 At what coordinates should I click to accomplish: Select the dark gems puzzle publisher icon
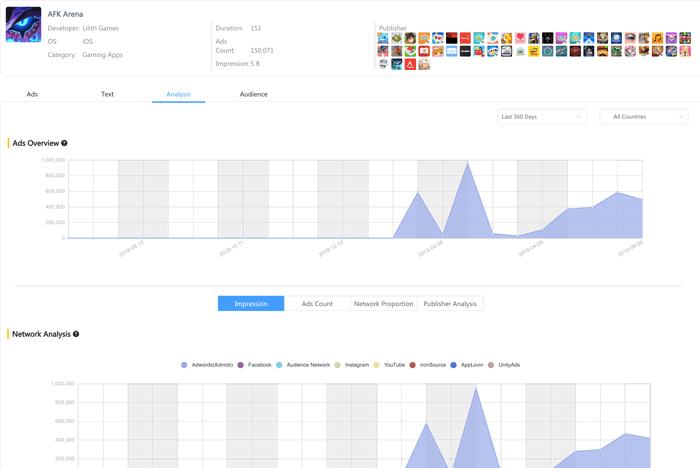[685, 38]
